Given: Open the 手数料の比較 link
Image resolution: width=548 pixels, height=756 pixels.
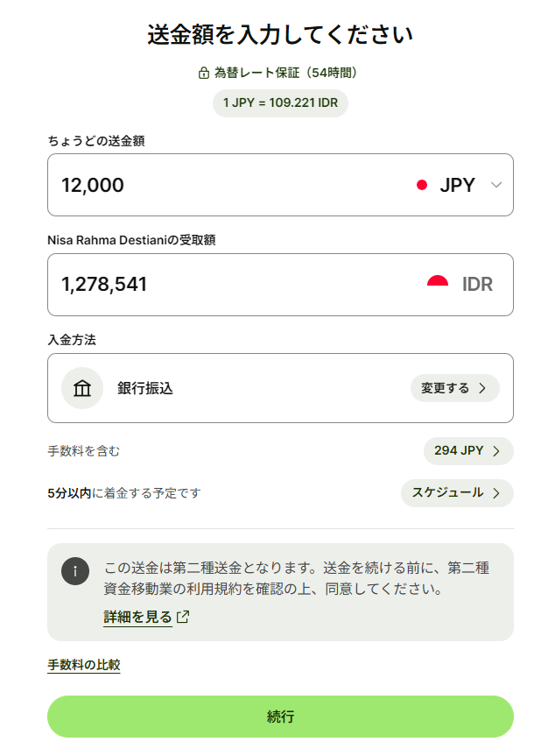Looking at the screenshot, I should click(83, 665).
